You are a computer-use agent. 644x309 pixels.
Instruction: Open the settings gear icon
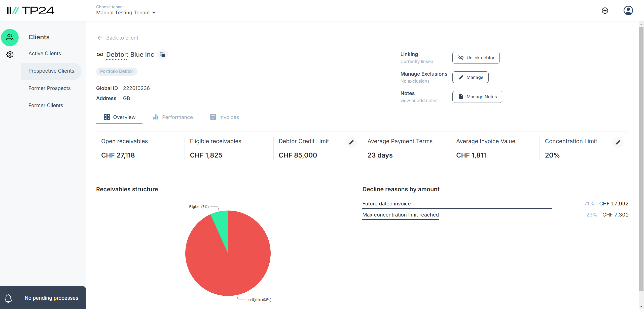click(x=10, y=54)
